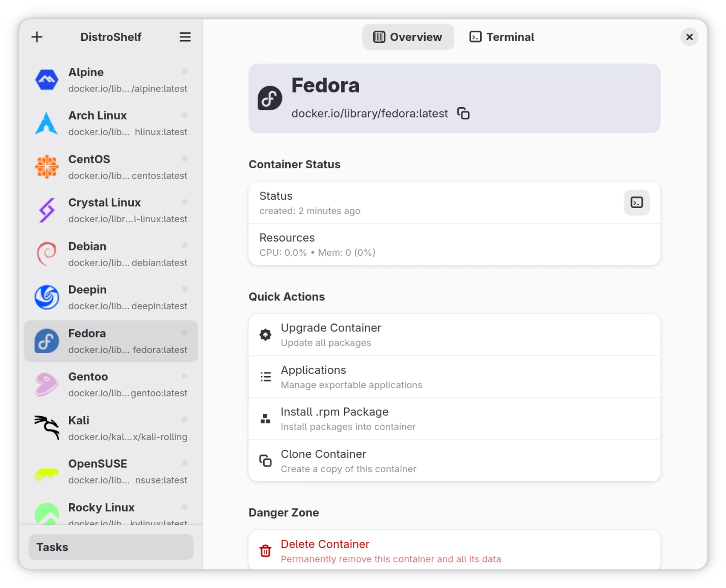The image size is (726, 588).
Task: Click the plus icon to create container
Action: click(x=37, y=37)
